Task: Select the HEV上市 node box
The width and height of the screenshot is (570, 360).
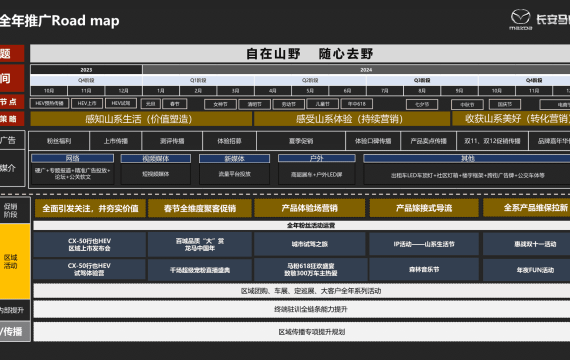Action: pyautogui.click(x=87, y=103)
